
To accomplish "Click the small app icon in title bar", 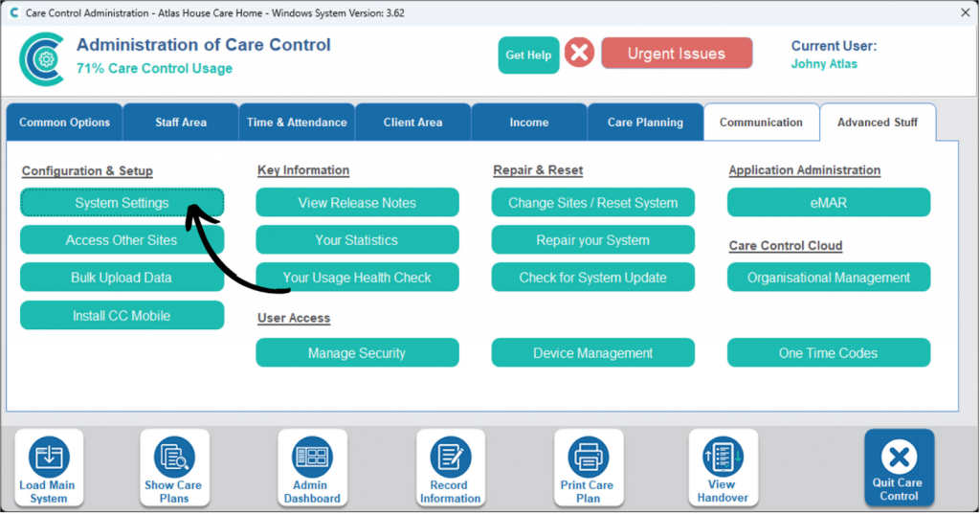I will tap(13, 12).
